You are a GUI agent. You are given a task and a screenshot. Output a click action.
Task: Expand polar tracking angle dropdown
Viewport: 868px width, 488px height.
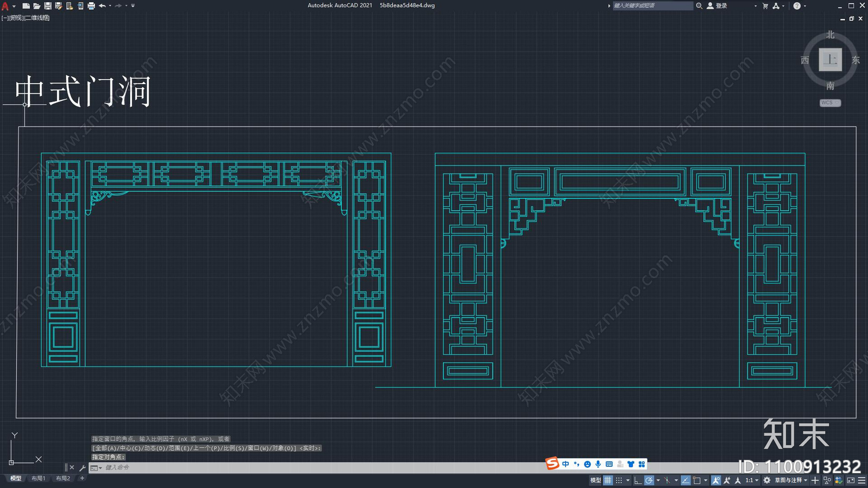(x=658, y=480)
